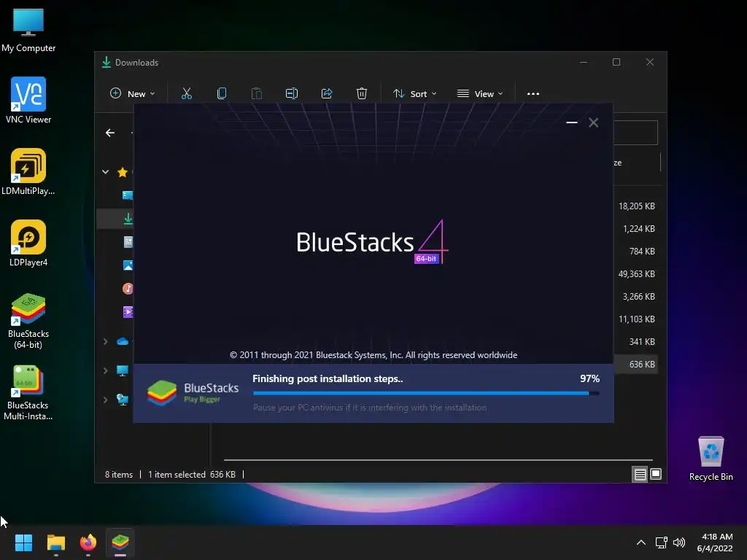Viewport: 747px width, 560px height.
Task: Expand the Network tree node
Action: pos(105,400)
